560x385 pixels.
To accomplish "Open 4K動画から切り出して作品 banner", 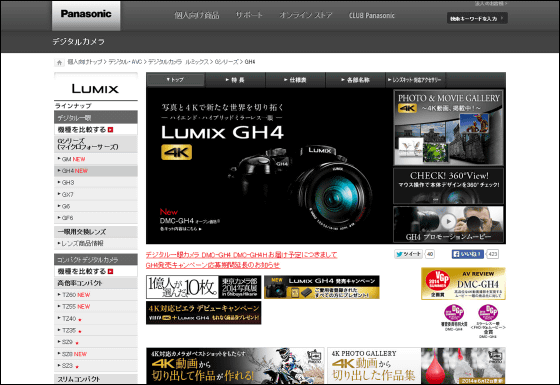I will click(235, 366).
